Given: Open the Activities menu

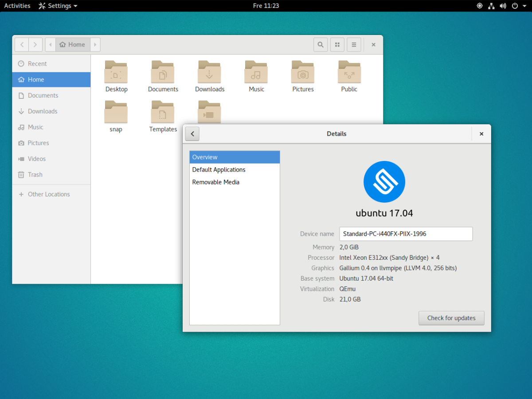Looking at the screenshot, I should click(17, 6).
